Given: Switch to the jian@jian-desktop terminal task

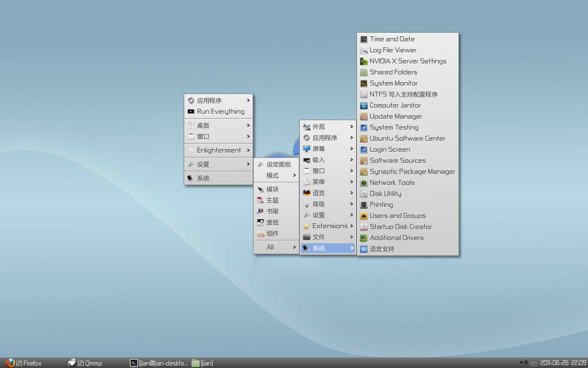Looking at the screenshot, I should click(159, 363).
